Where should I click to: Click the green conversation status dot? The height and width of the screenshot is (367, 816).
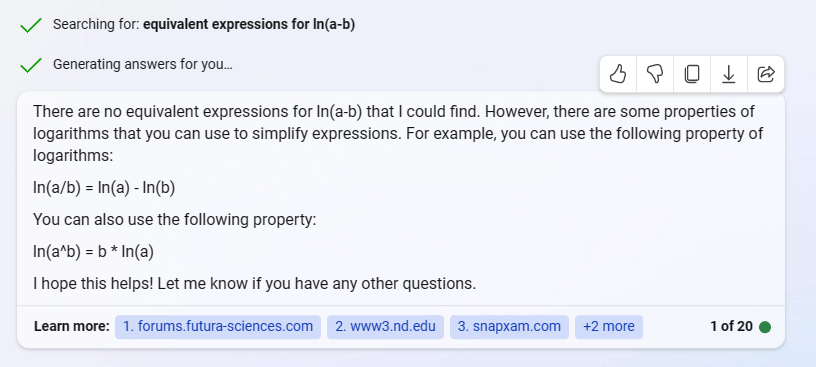765,327
